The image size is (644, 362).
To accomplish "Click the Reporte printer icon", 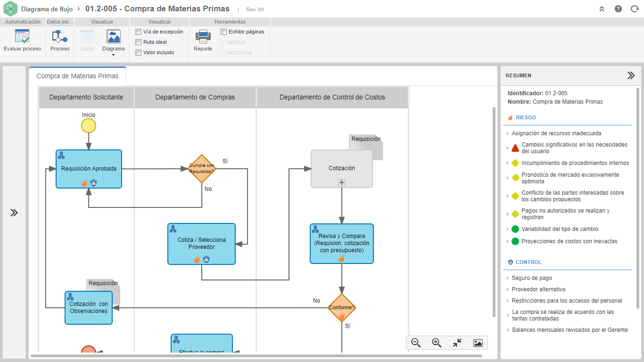I will click(203, 36).
